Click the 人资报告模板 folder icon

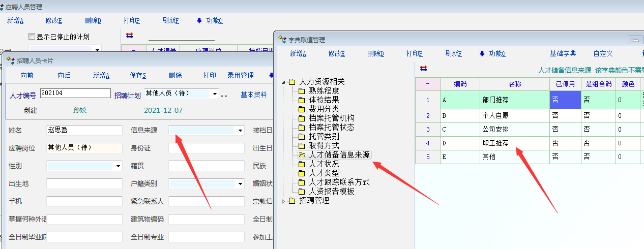(302, 192)
